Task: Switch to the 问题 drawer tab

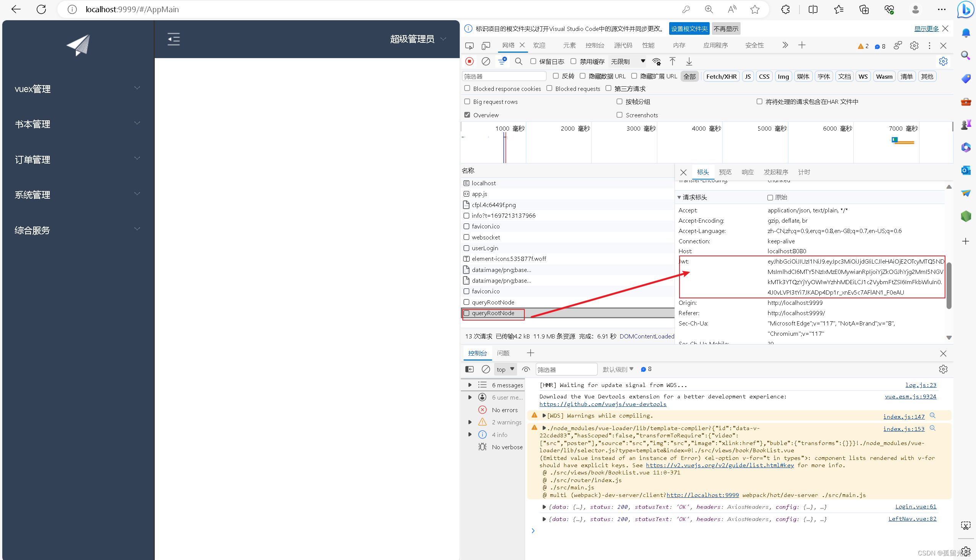Action: [x=503, y=353]
